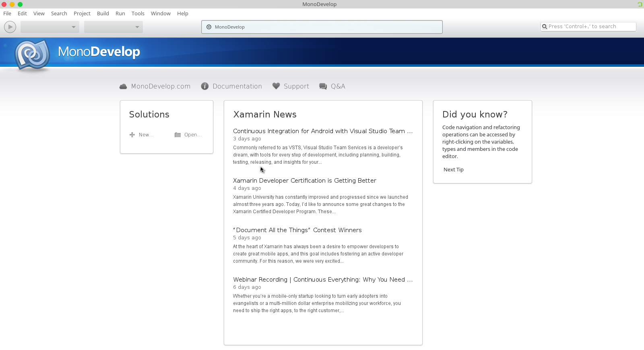This screenshot has height=350, width=644.
Task: Open the File menu
Action: pyautogui.click(x=7, y=13)
